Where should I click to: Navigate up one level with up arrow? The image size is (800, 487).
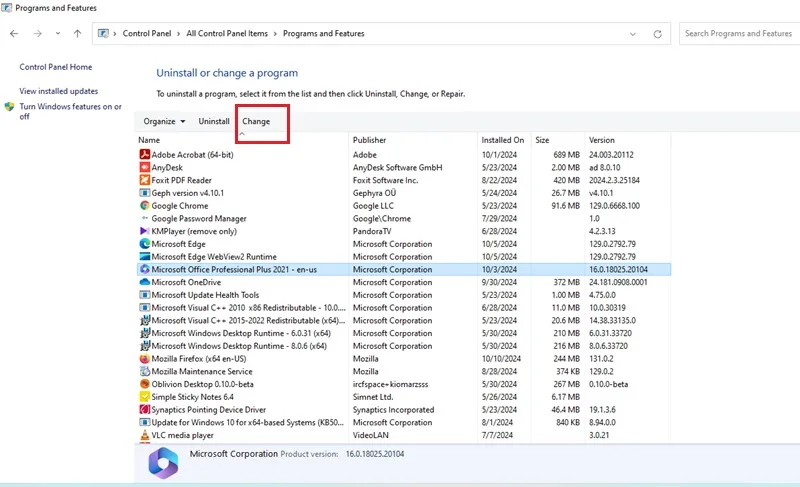[77, 34]
